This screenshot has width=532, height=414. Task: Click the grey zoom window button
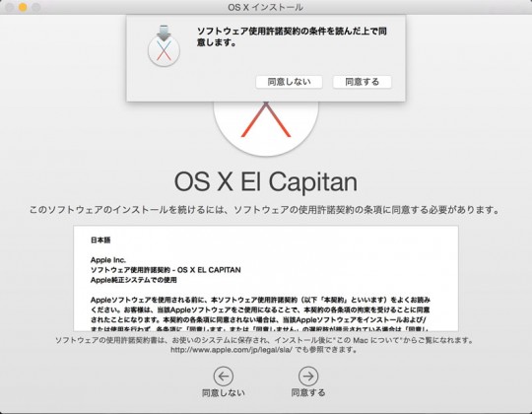click(36, 7)
